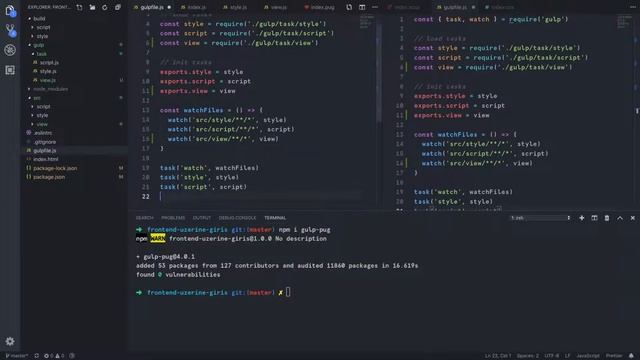Screen dimensions: 640x360
Task: Open right editor group more actions menu
Action: [632, 7]
